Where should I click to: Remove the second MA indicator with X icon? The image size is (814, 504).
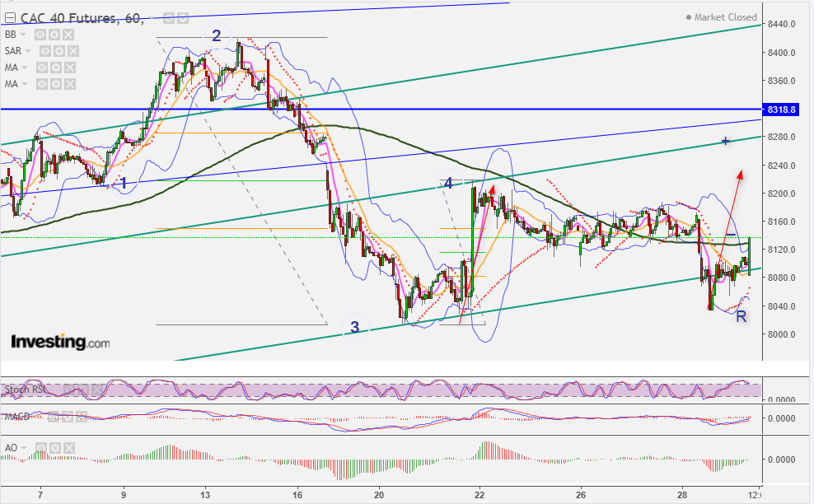pos(69,84)
